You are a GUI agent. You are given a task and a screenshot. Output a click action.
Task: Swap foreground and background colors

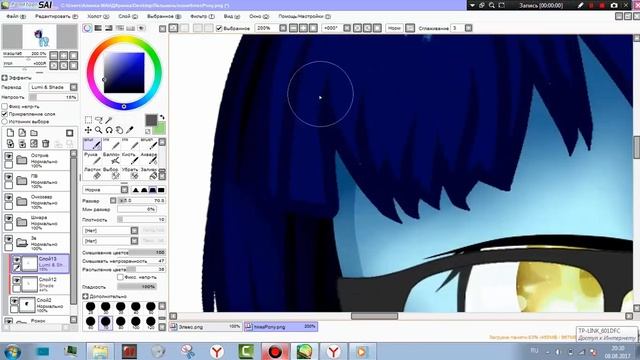[x=162, y=118]
